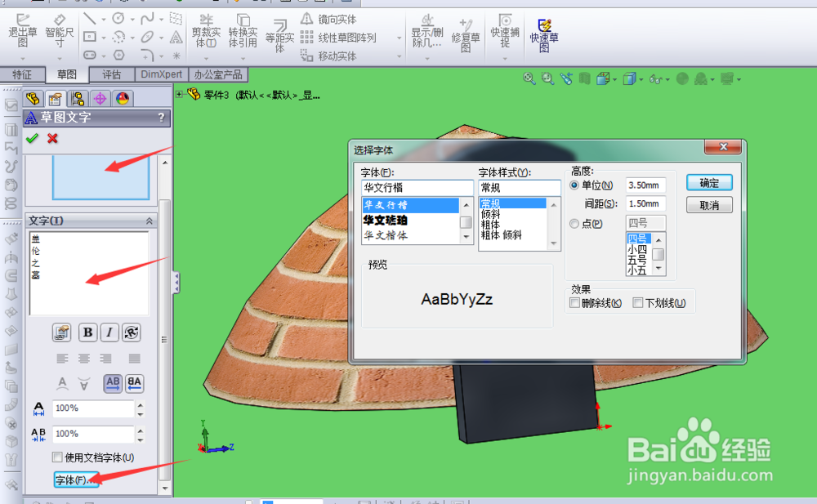
Task: Click the green checkmark to accept sketch text
Action: 31,138
